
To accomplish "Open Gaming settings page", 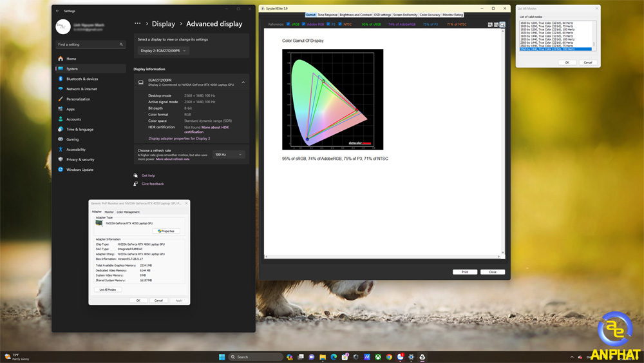I will (91, 139).
